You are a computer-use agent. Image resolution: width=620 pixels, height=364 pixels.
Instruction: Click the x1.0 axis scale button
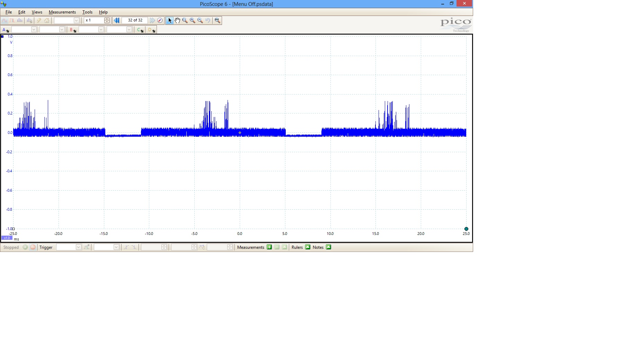point(7,238)
